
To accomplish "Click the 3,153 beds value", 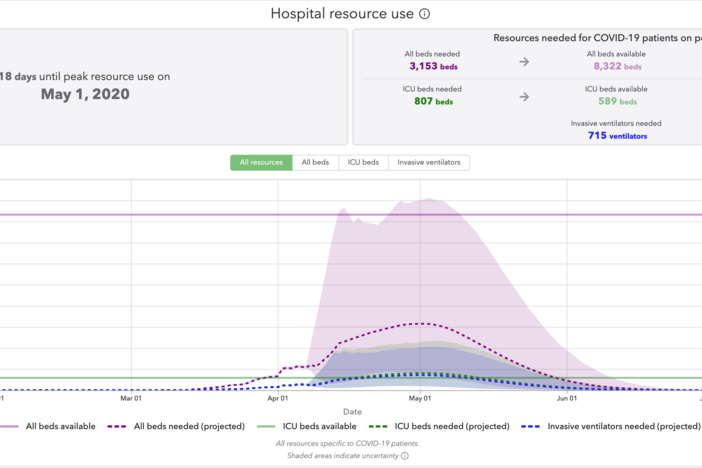I will 433,66.
